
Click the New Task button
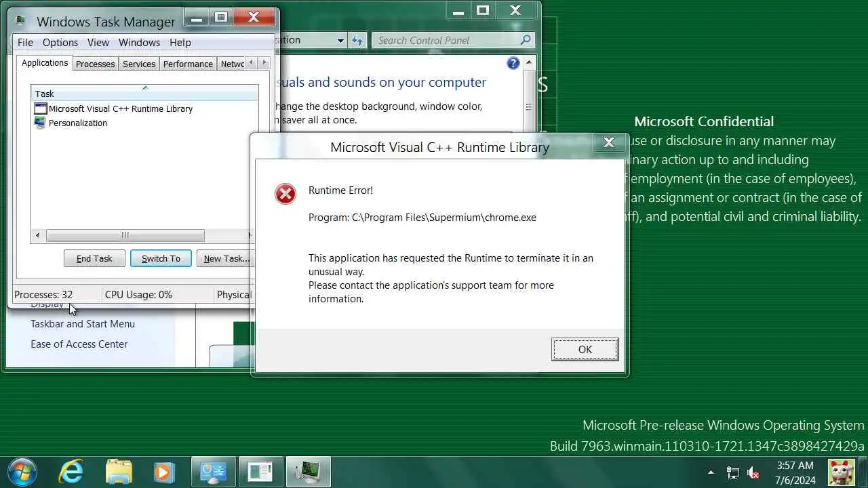(225, 258)
